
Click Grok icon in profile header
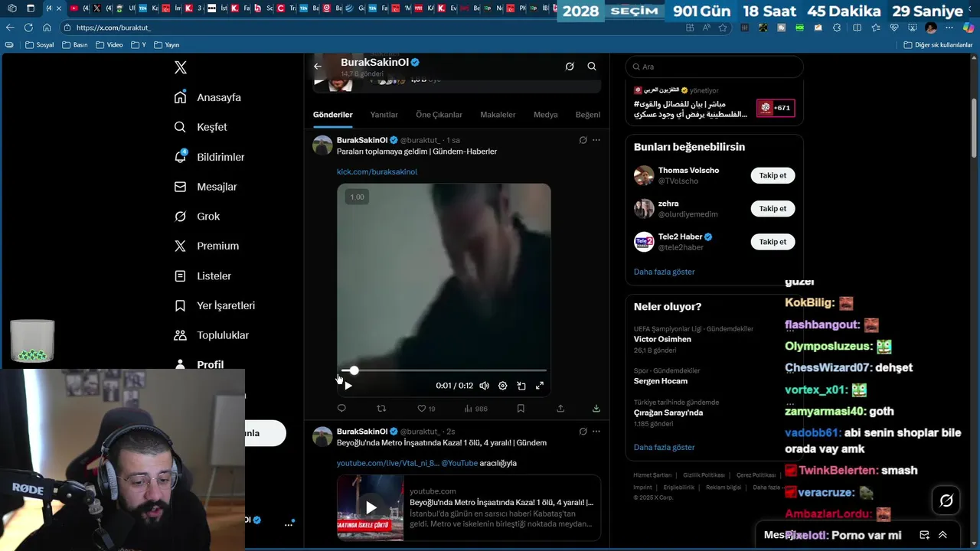click(x=570, y=67)
